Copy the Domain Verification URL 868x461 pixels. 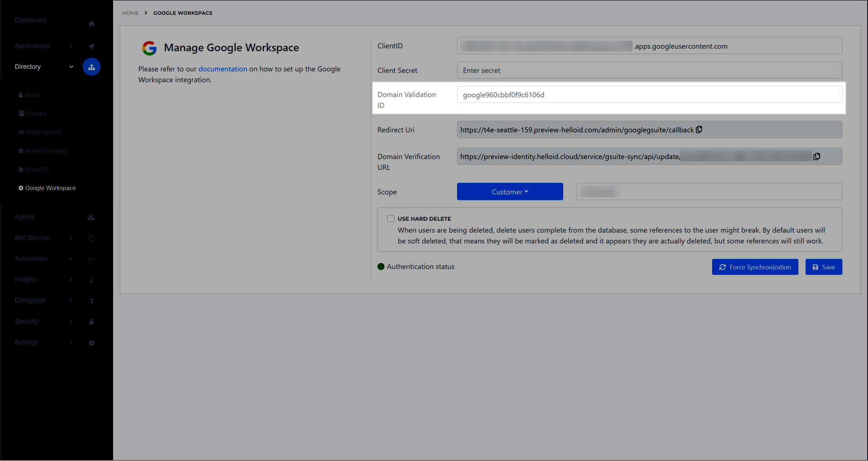pos(816,157)
